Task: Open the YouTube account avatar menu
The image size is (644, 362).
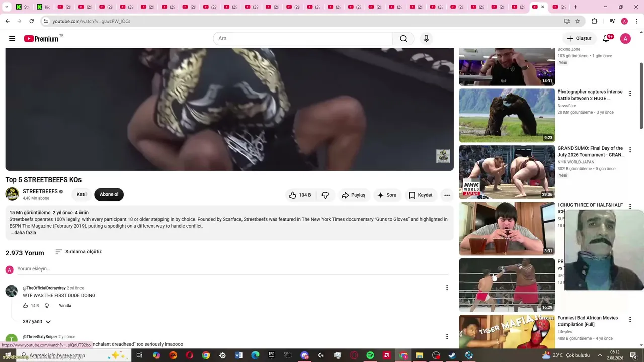Action: click(625, 39)
